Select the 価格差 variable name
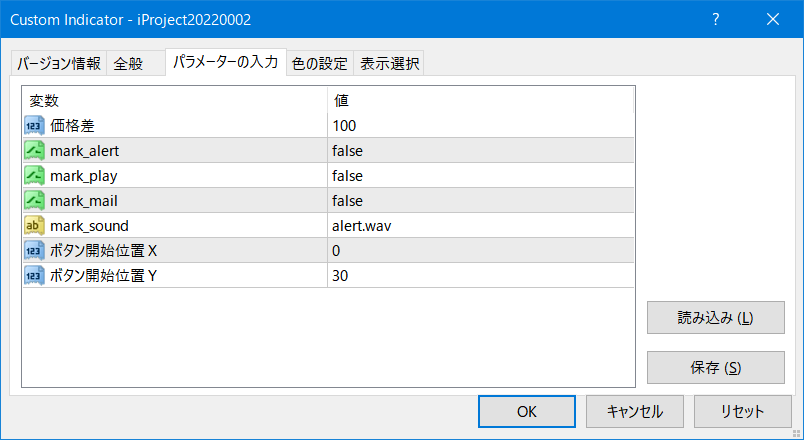The height and width of the screenshot is (440, 804). (x=72, y=126)
